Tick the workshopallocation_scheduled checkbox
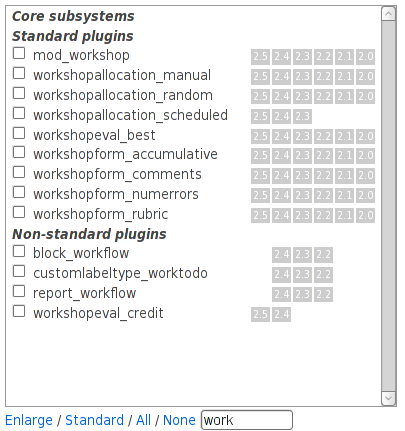The width and height of the screenshot is (405, 431). pyautogui.click(x=19, y=113)
